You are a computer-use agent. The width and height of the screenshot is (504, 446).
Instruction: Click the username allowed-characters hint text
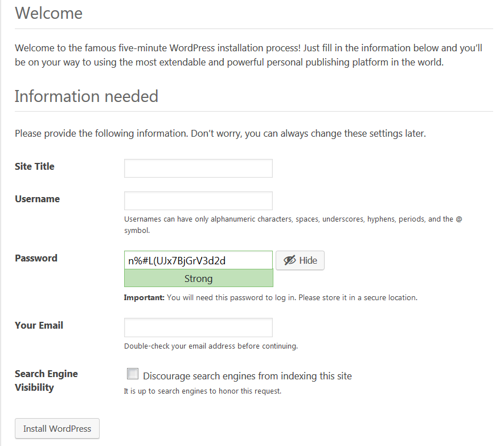(293, 224)
